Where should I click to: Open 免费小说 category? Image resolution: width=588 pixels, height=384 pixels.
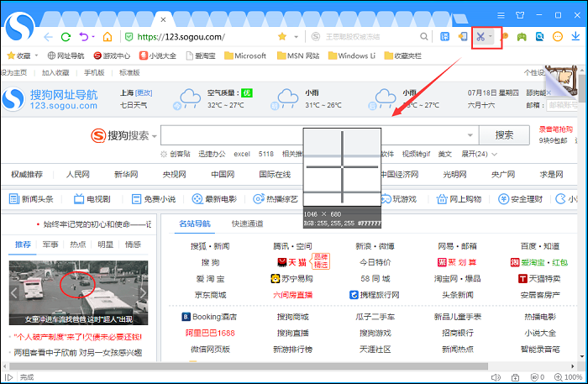154,199
